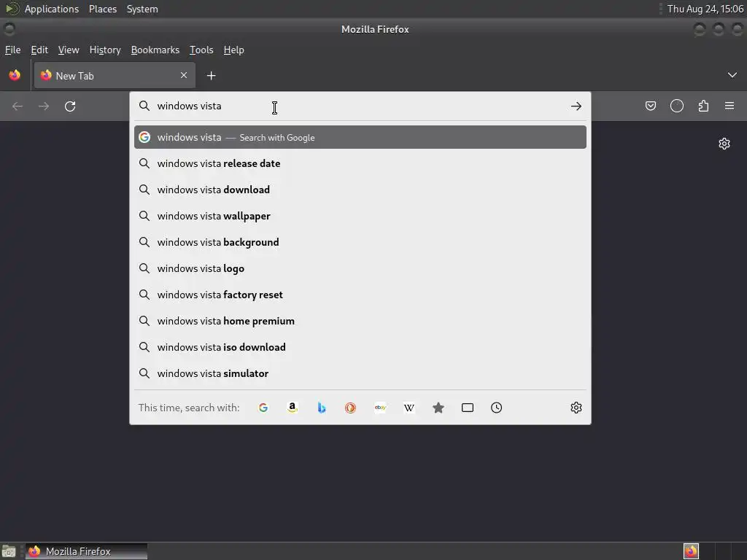The height and width of the screenshot is (560, 747).
Task: Search with DuckDuckGo one-off icon
Action: coord(351,408)
